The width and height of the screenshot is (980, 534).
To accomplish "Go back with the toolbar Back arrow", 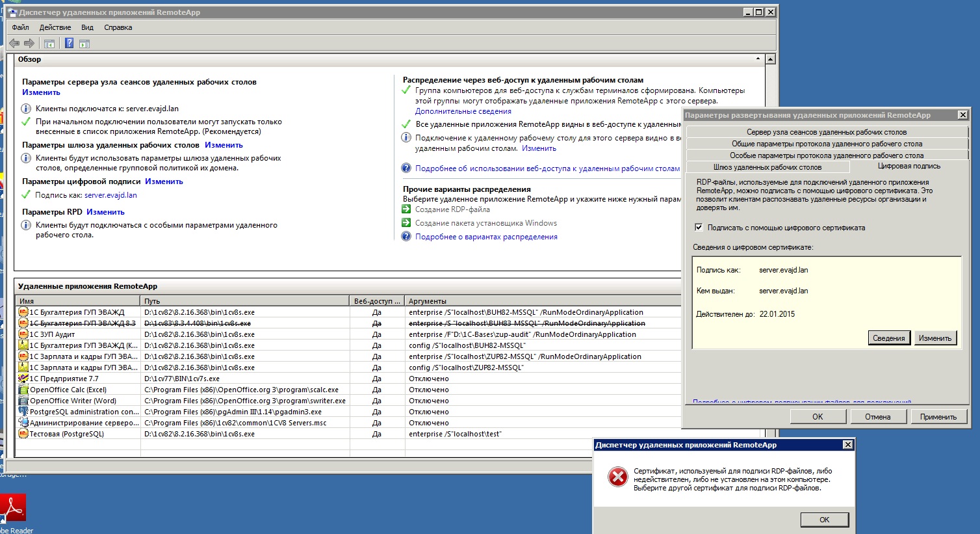I will pos(14,44).
